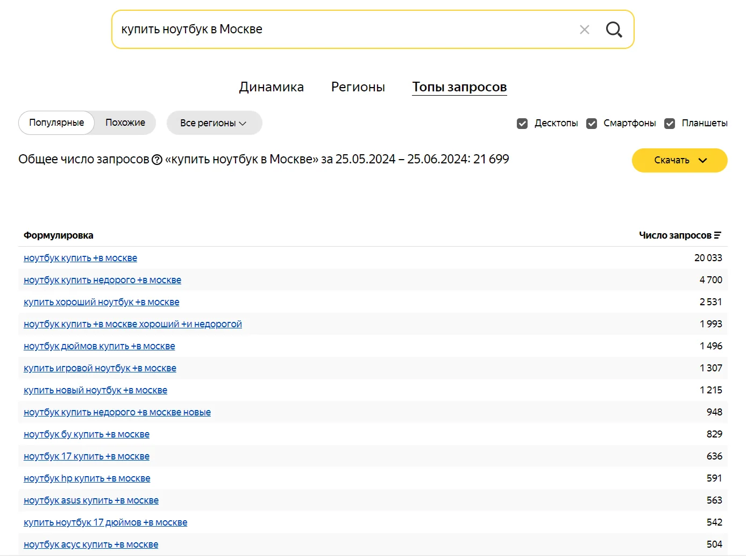Image resolution: width=746 pixels, height=560 pixels.
Task: Click the query count value 948
Action: point(714,412)
